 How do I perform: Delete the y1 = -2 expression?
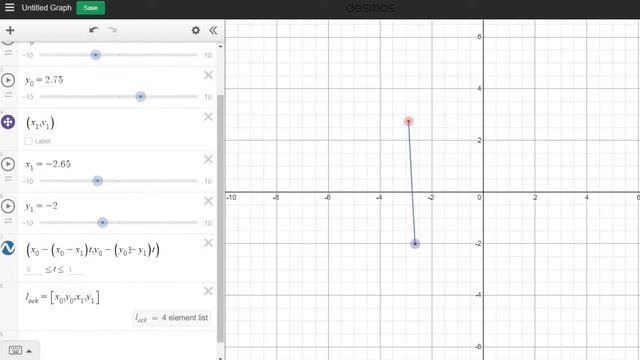[209, 201]
